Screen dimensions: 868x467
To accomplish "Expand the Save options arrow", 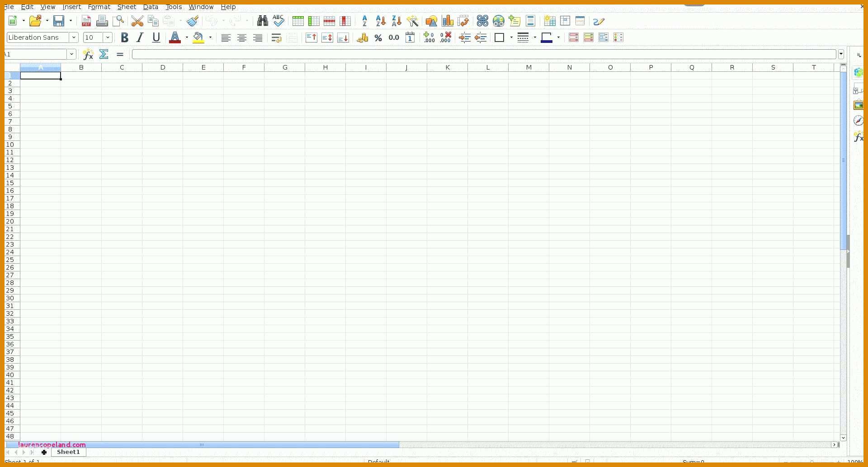I will coord(71,21).
